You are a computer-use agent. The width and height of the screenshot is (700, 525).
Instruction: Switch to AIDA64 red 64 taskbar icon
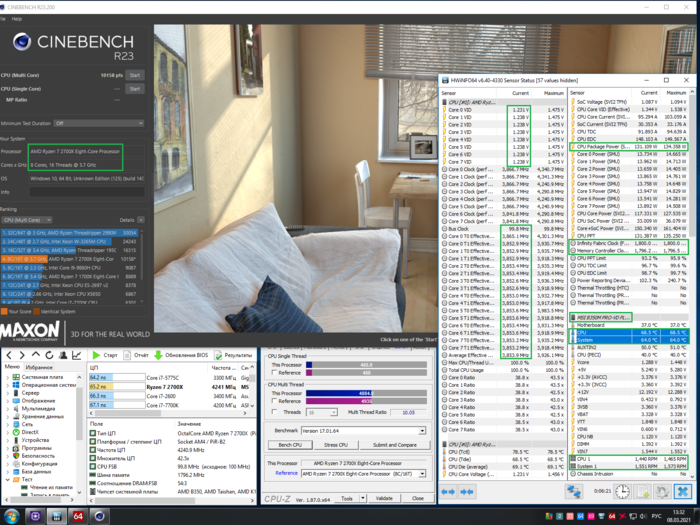(78, 517)
